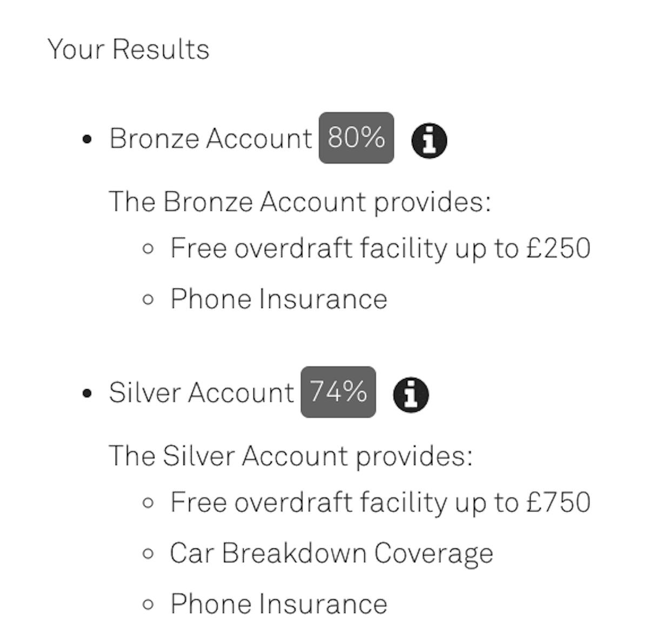Click the hollow bullet before Car Breakdown Coverage
The height and width of the screenshot is (644, 670).
point(148,554)
